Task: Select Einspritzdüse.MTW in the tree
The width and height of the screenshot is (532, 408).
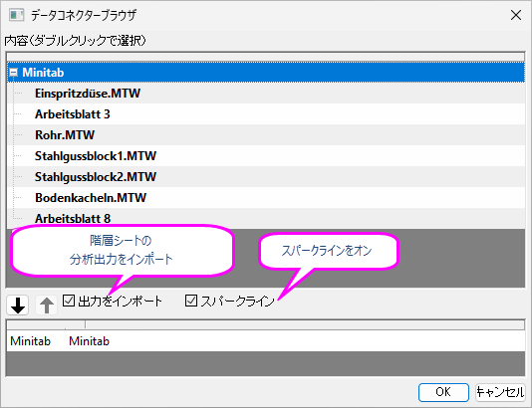Action: point(88,94)
